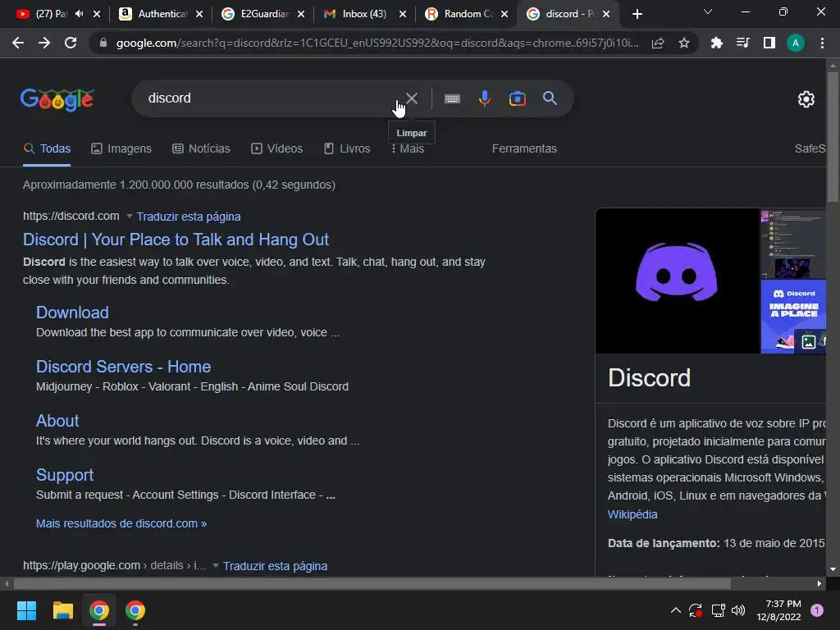The height and width of the screenshot is (630, 840).
Task: Open a new browser tab
Action: coord(637,14)
